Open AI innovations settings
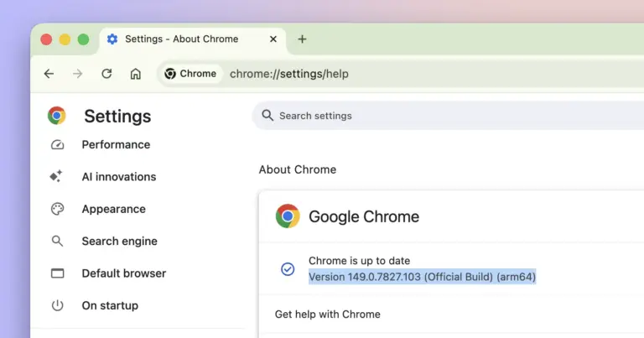The image size is (644, 338). point(119,177)
